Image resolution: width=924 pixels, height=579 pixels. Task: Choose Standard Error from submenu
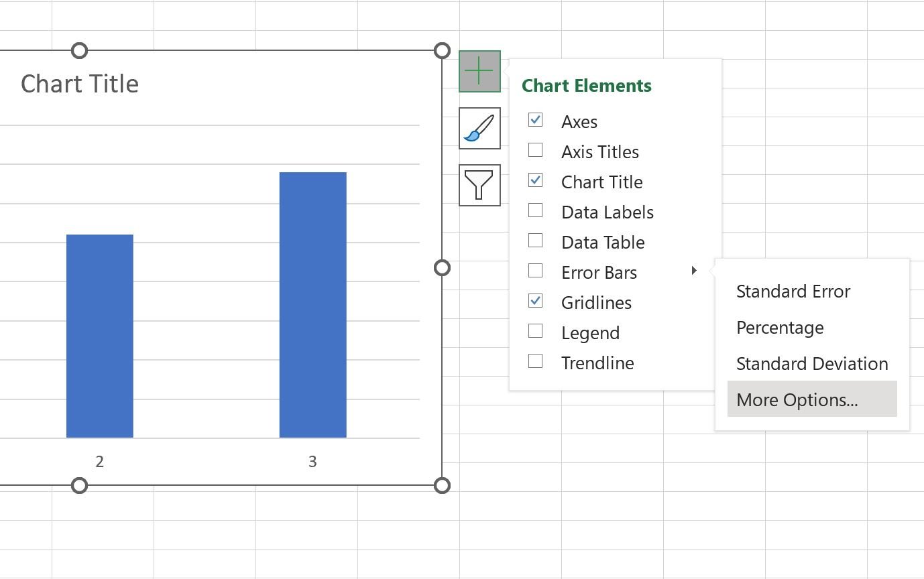pos(793,292)
